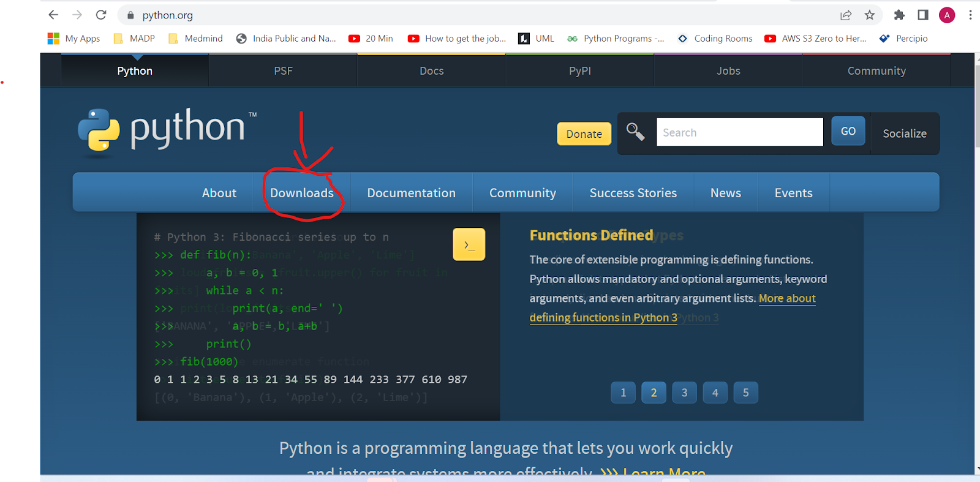
Task: Launch the interactive shell yellow button
Action: [469, 244]
